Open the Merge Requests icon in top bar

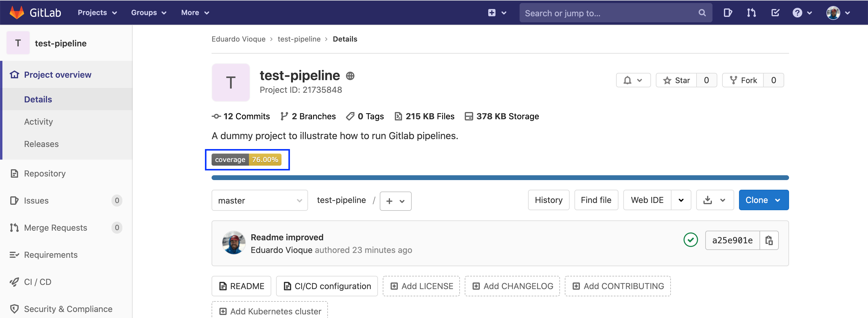pos(751,13)
